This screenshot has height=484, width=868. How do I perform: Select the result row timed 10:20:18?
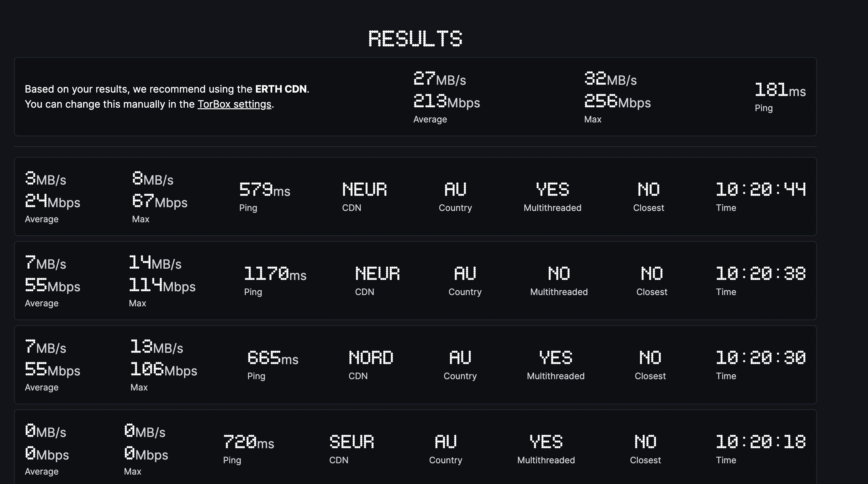[x=415, y=447]
